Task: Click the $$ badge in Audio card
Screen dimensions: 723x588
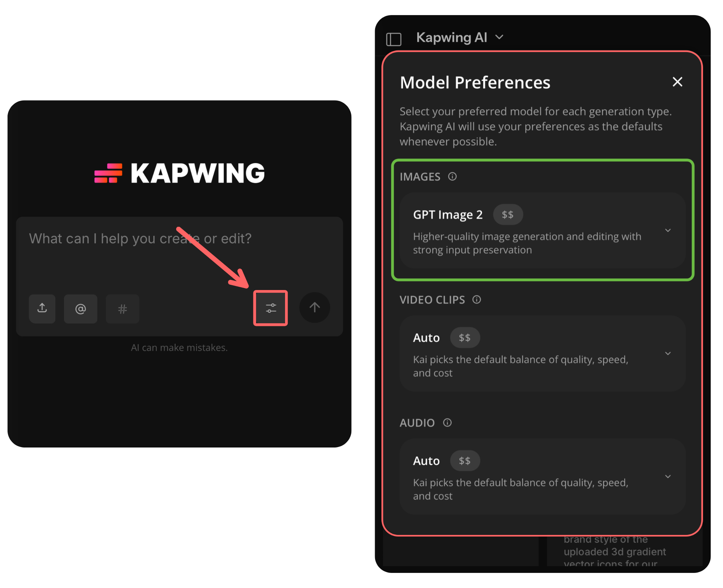Action: [465, 461]
